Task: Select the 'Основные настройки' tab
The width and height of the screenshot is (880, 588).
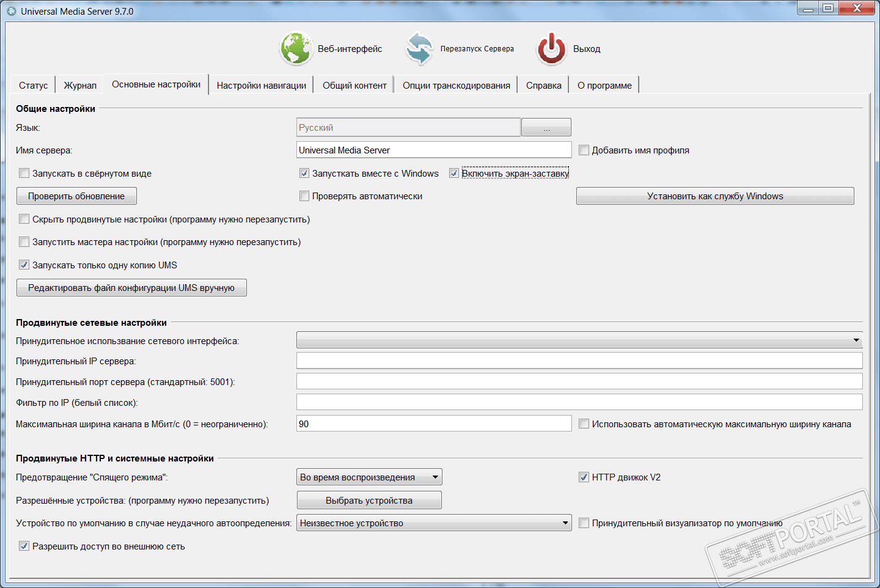Action: pyautogui.click(x=156, y=84)
